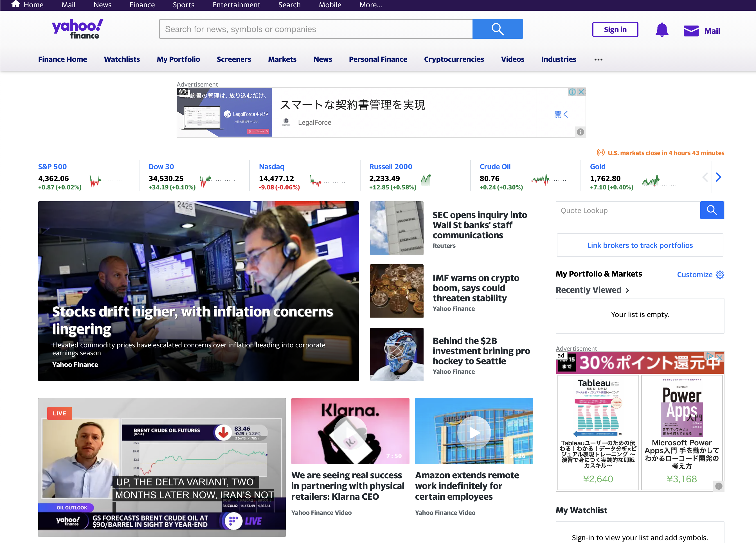Click info circle on sidebar book ad

pyautogui.click(x=719, y=486)
